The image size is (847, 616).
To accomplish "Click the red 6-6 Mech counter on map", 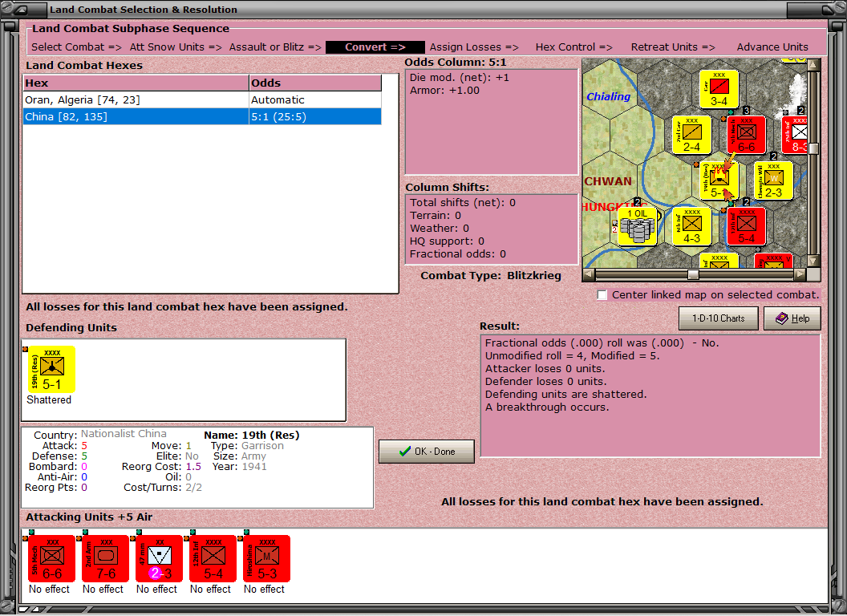I will coord(747,135).
